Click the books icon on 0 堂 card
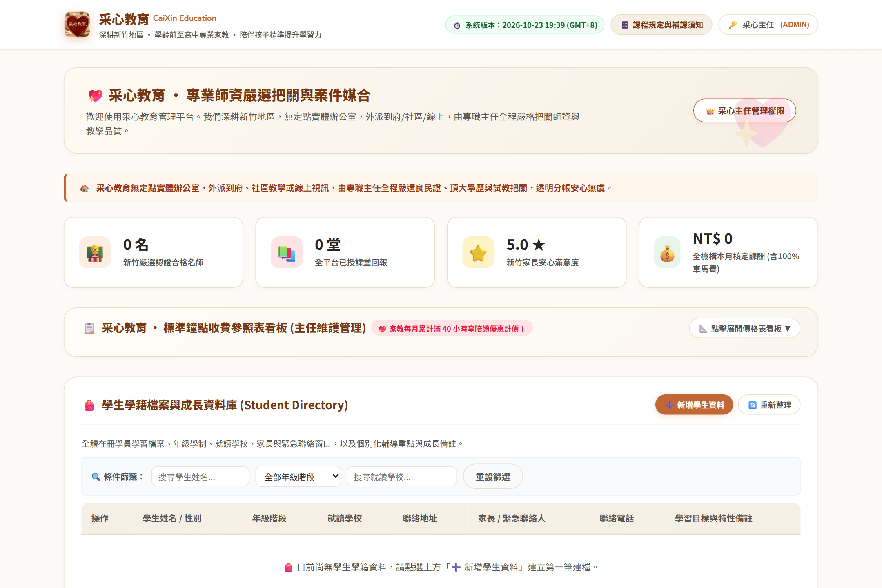 coord(287,253)
